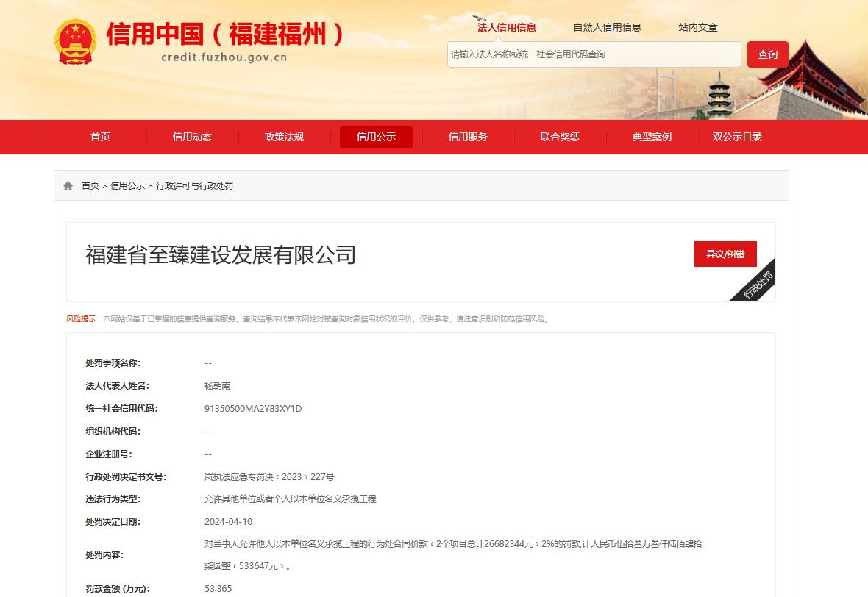Click the 异议/纠错 button
Viewport: 868px width, 597px height.
(725, 254)
